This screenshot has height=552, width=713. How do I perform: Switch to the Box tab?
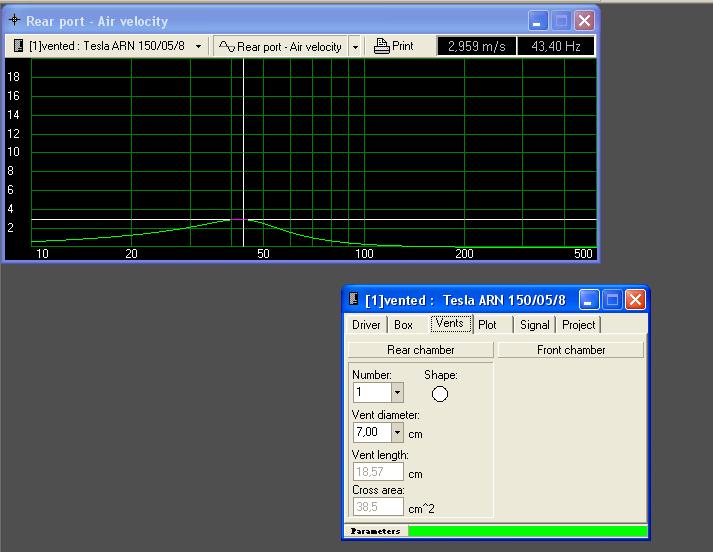point(403,325)
